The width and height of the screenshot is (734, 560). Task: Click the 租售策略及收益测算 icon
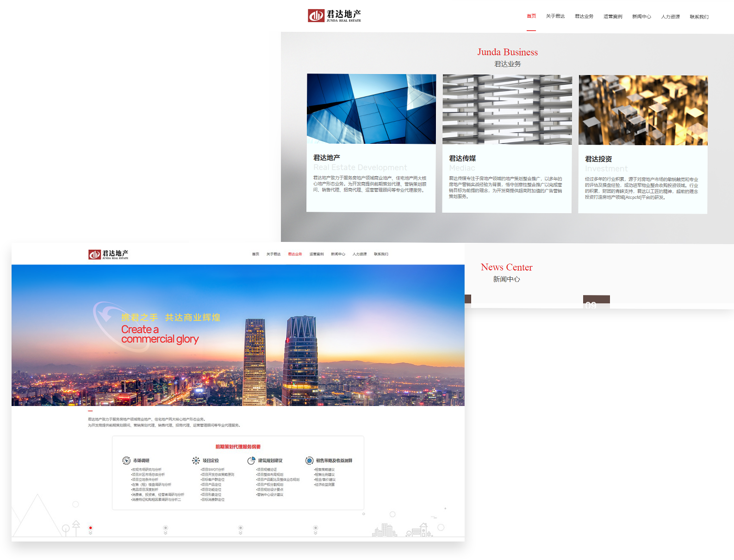pyautogui.click(x=309, y=461)
